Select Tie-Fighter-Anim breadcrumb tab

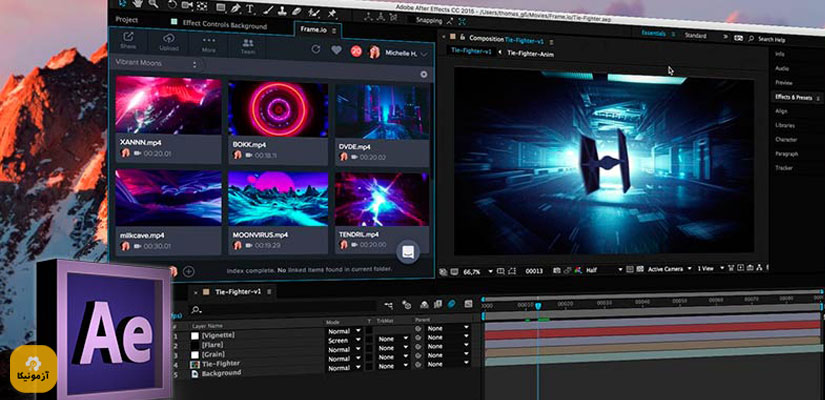point(530,53)
